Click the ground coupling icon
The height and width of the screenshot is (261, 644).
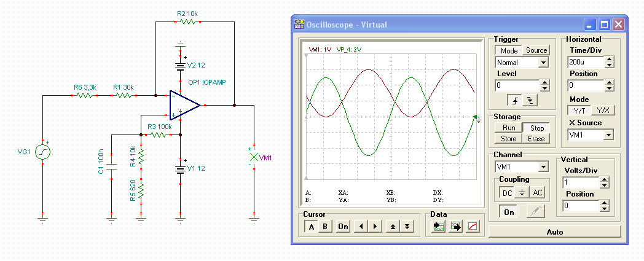[521, 192]
